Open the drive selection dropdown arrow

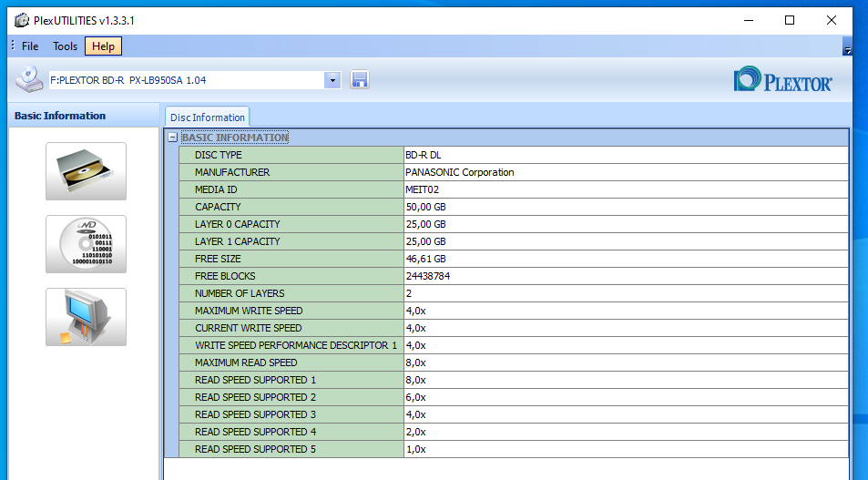tap(332, 80)
